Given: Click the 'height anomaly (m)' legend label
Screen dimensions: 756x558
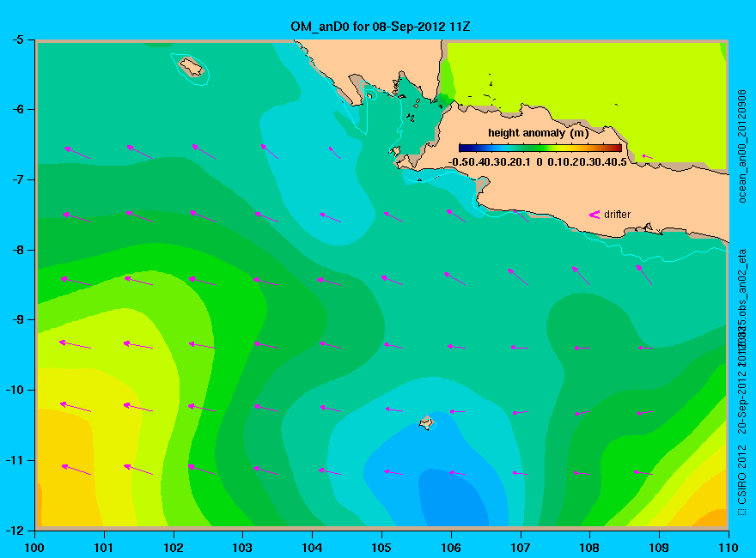Looking at the screenshot, I should point(538,133).
